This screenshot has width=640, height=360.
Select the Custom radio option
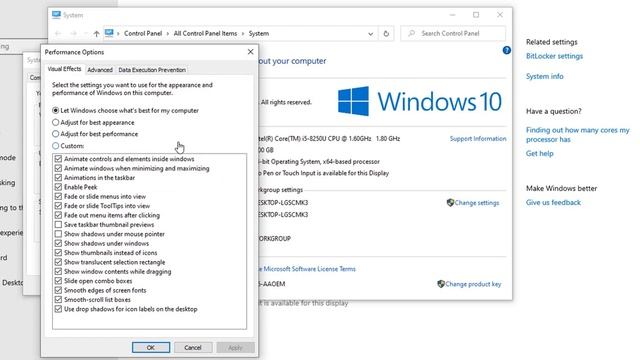[56, 145]
